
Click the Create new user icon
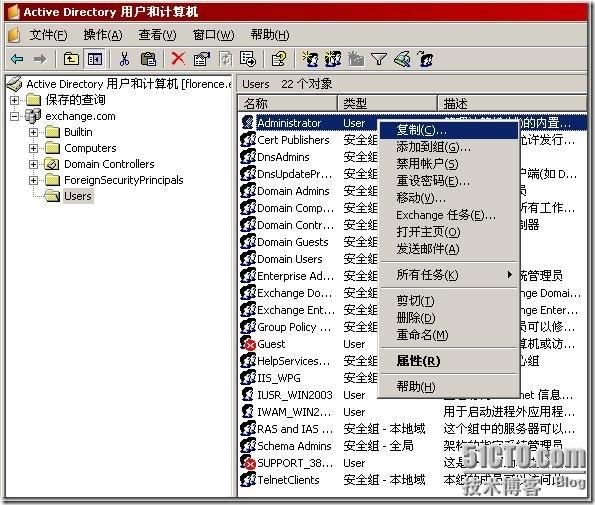[x=310, y=59]
